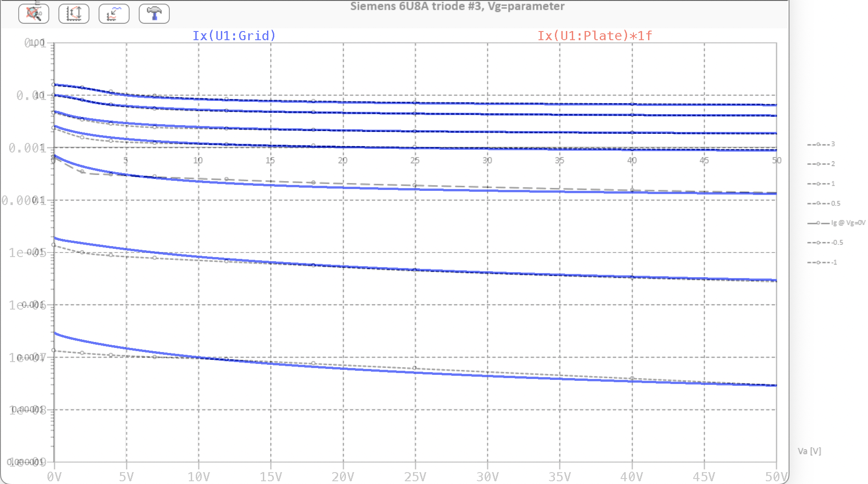Click the 'Va [V]' axis title

pos(809,451)
